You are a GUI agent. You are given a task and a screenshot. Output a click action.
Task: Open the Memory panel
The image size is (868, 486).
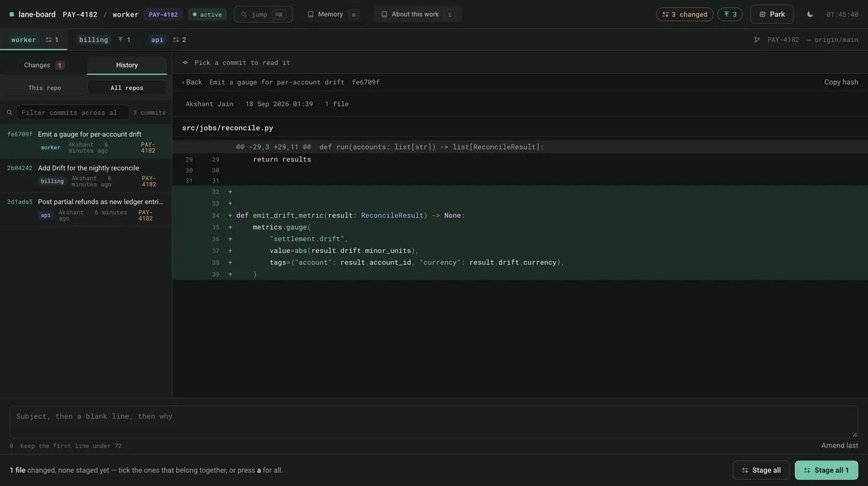coord(333,14)
